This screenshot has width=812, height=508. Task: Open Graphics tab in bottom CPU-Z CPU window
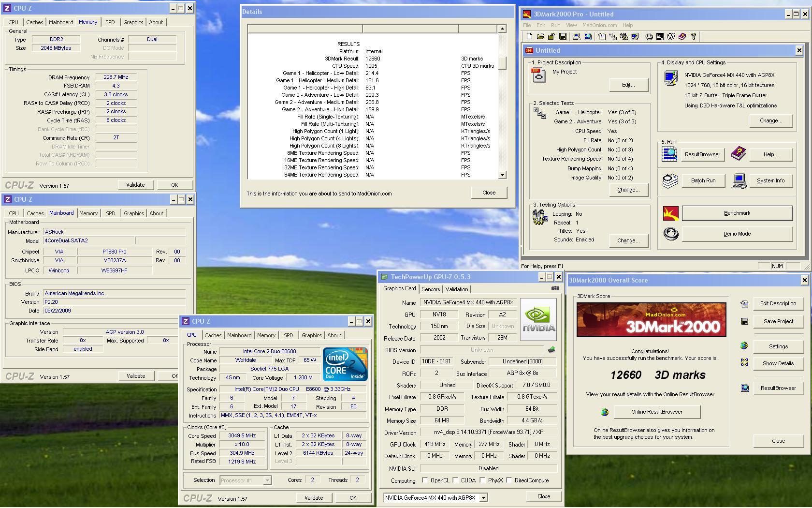311,335
